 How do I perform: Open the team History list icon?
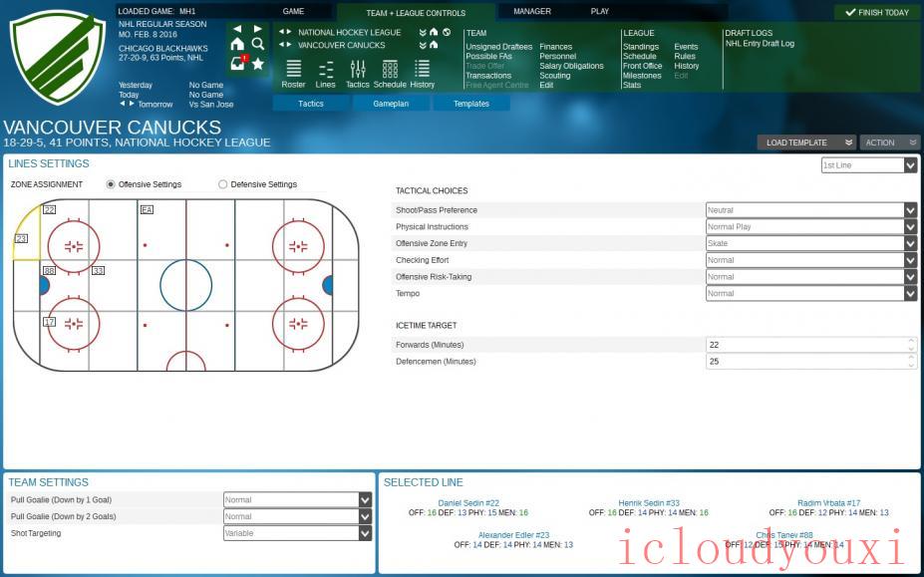tap(422, 75)
